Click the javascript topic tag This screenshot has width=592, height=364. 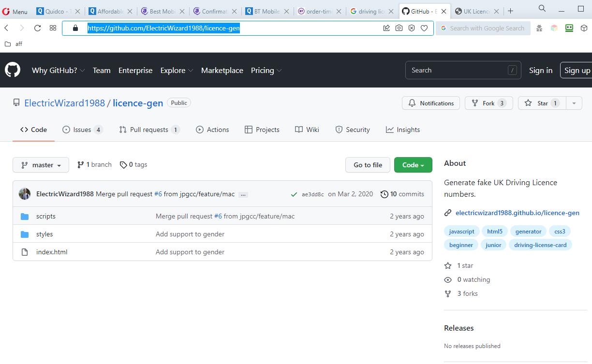[461, 231]
